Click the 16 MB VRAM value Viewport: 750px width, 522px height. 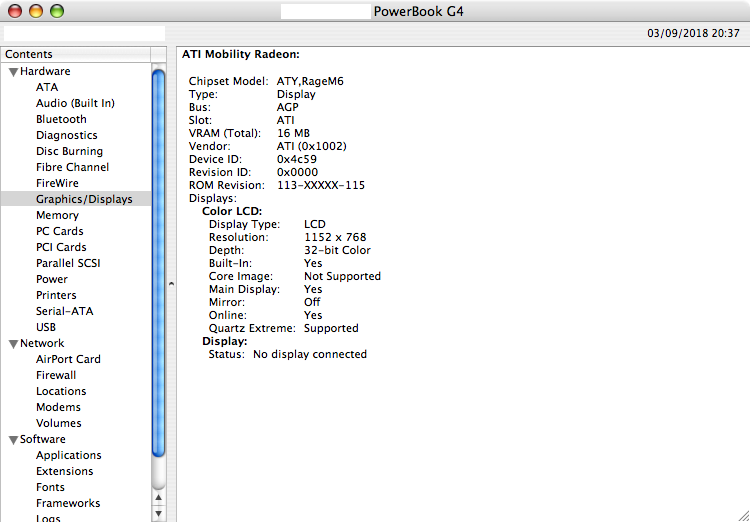click(x=293, y=133)
